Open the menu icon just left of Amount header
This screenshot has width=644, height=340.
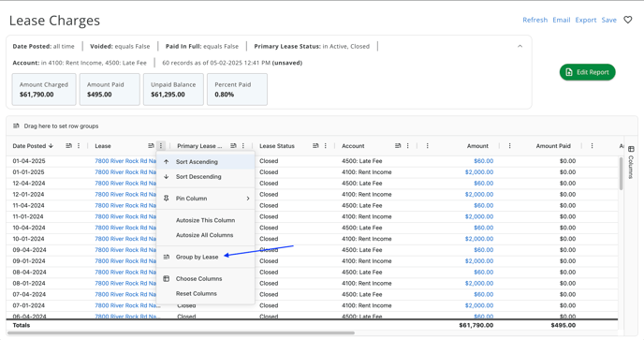click(x=427, y=145)
